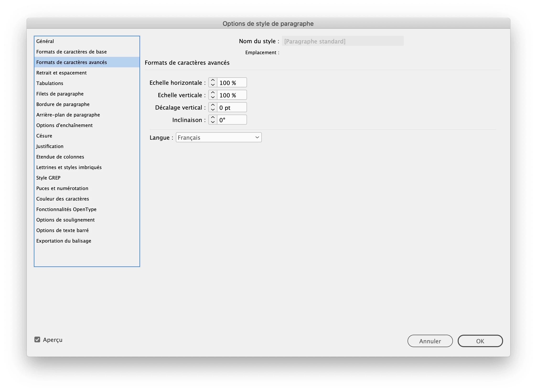Screen dimensions: 537x392
Task: Select Général in the category list
Action: [45, 41]
